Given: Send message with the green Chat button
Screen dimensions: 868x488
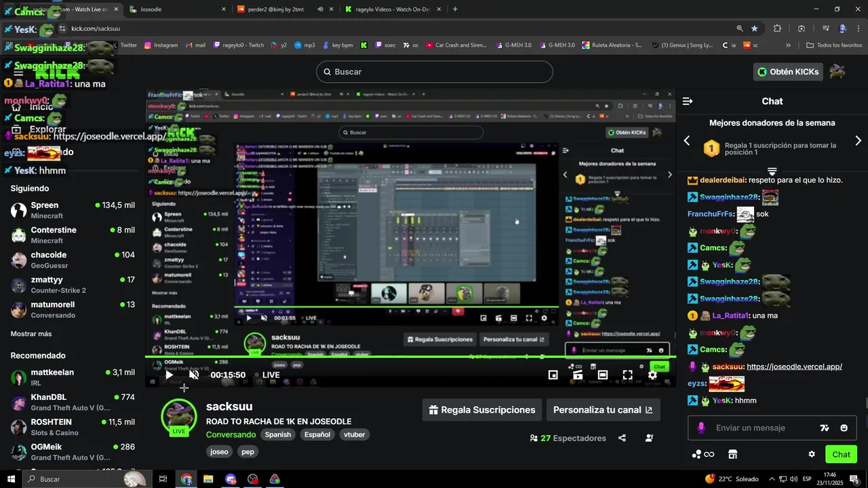Looking at the screenshot, I should coord(841,454).
